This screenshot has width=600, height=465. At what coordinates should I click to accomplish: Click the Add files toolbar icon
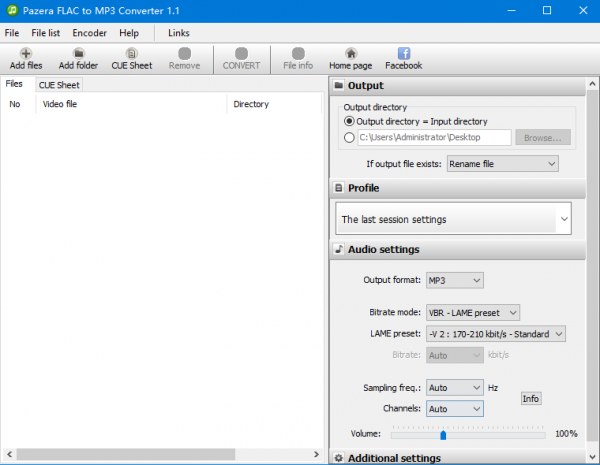[26, 53]
